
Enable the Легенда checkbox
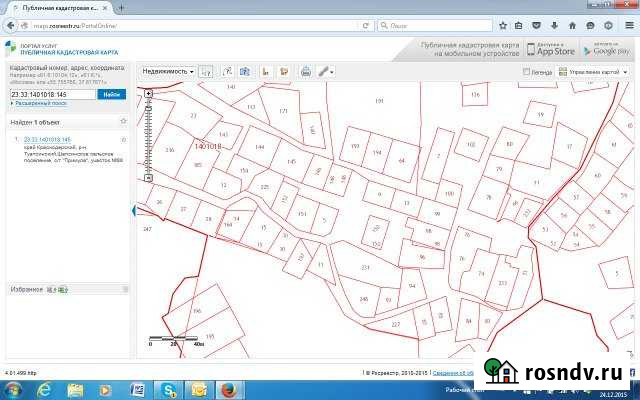click(x=528, y=72)
